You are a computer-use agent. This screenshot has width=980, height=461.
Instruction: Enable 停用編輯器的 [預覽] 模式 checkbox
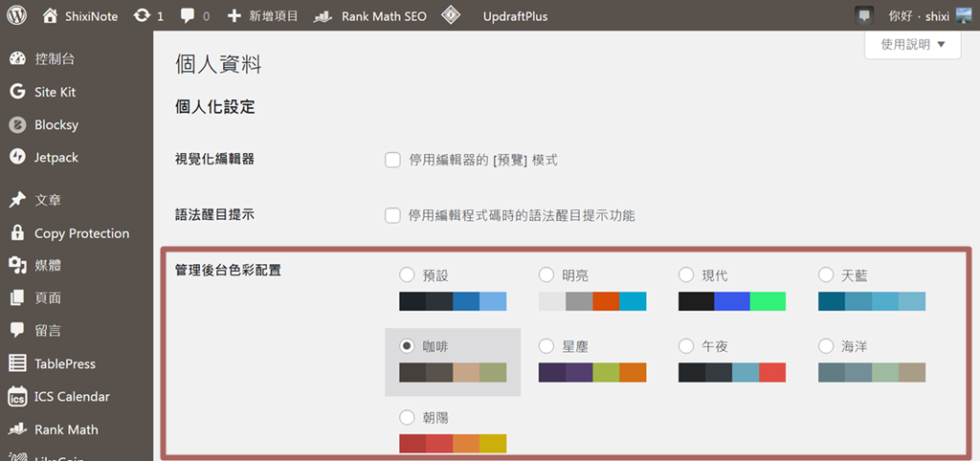392,161
